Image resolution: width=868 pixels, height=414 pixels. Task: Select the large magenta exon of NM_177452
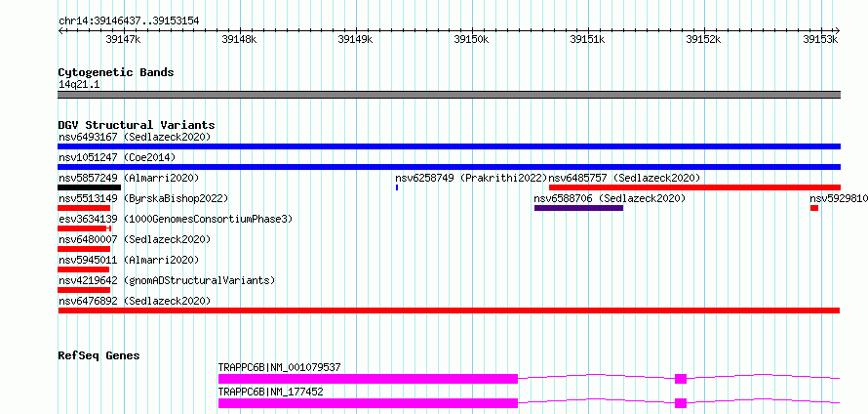[368, 403]
